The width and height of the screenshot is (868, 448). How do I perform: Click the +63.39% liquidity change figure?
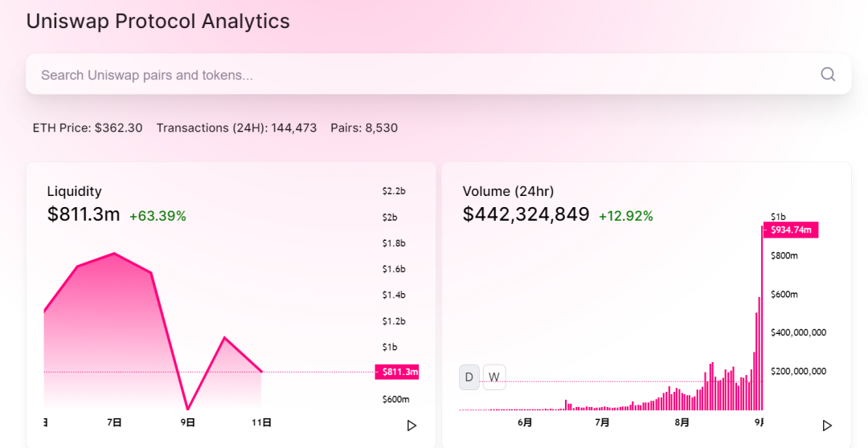[158, 216]
